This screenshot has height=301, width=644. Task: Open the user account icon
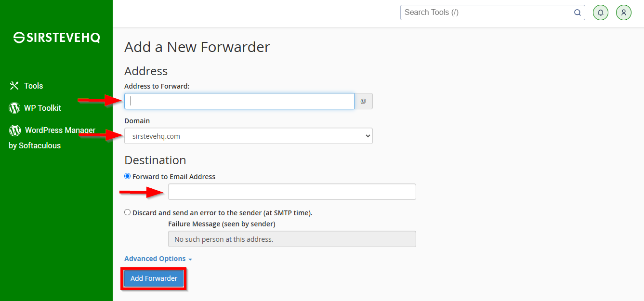(624, 13)
